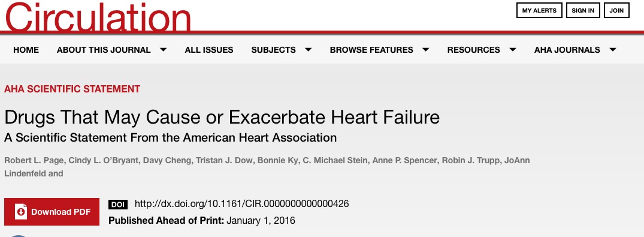Image resolution: width=644 pixels, height=237 pixels.
Task: Click the black DOI badge
Action: point(118,204)
